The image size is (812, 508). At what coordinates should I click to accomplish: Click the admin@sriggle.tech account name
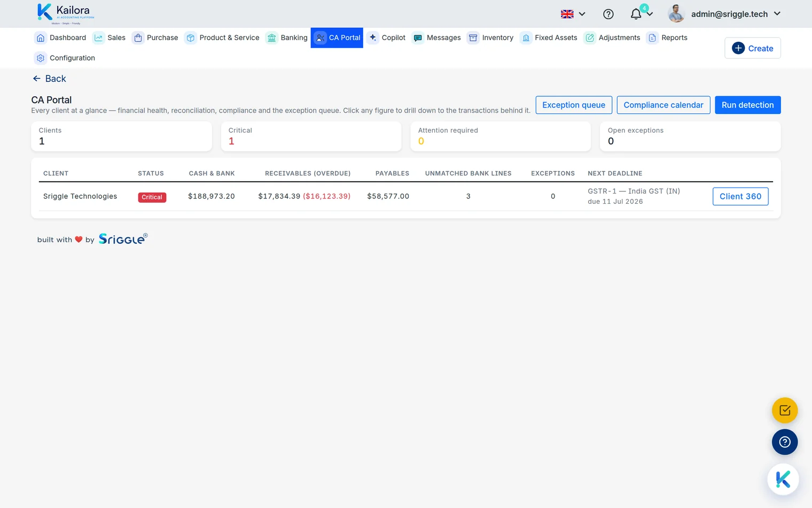730,14
